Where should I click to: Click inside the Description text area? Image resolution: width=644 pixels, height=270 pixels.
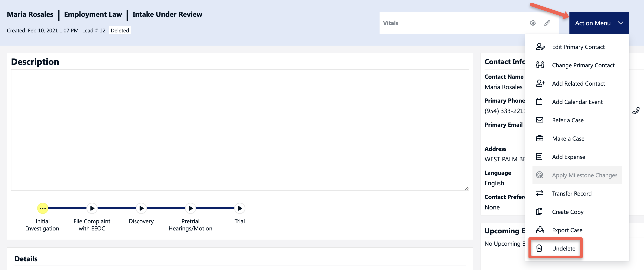pos(240,130)
